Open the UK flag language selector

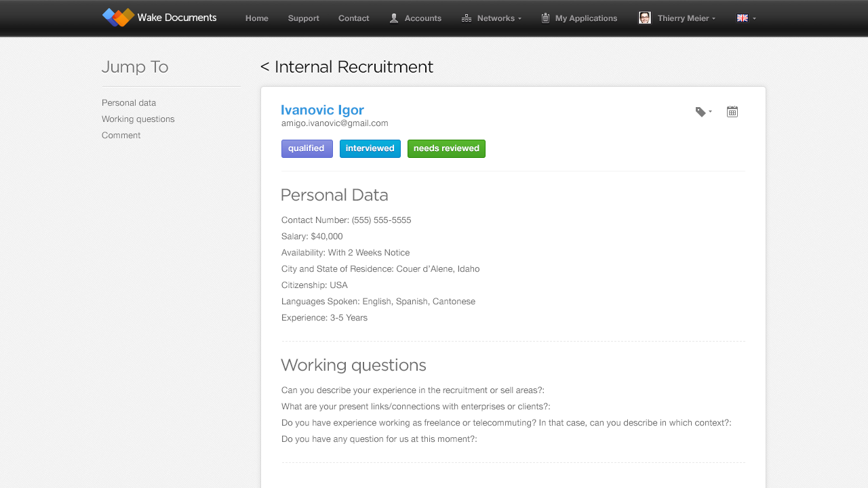pyautogui.click(x=743, y=18)
